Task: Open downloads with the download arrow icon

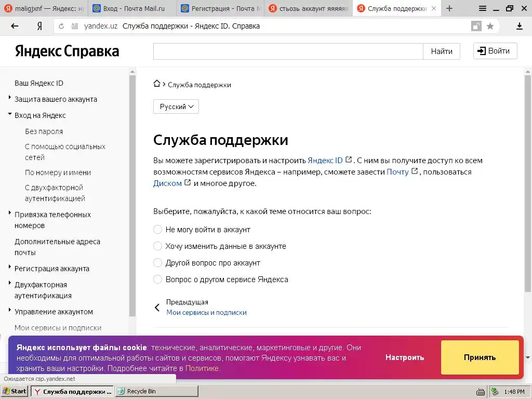Action: [x=519, y=26]
